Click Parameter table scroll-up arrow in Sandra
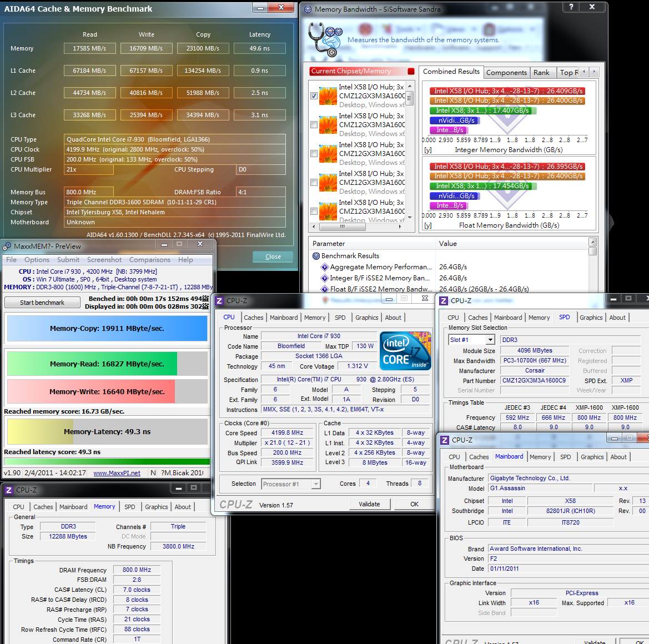The width and height of the screenshot is (649, 644). point(593,242)
